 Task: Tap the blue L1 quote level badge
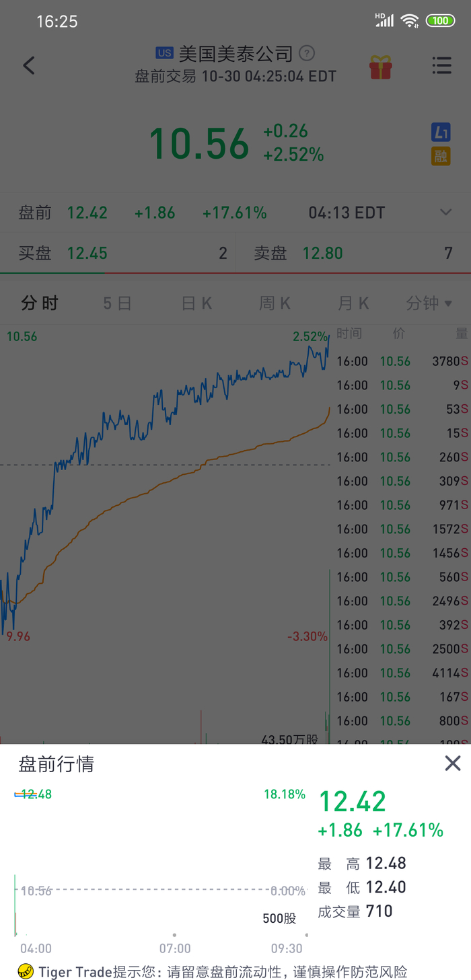point(441,133)
